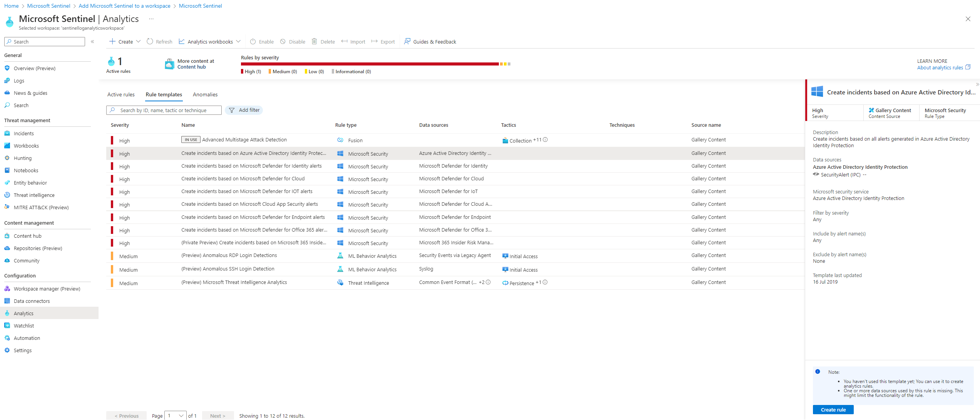Click the Medium (0) severity legend
The image size is (980, 420).
(283, 72)
